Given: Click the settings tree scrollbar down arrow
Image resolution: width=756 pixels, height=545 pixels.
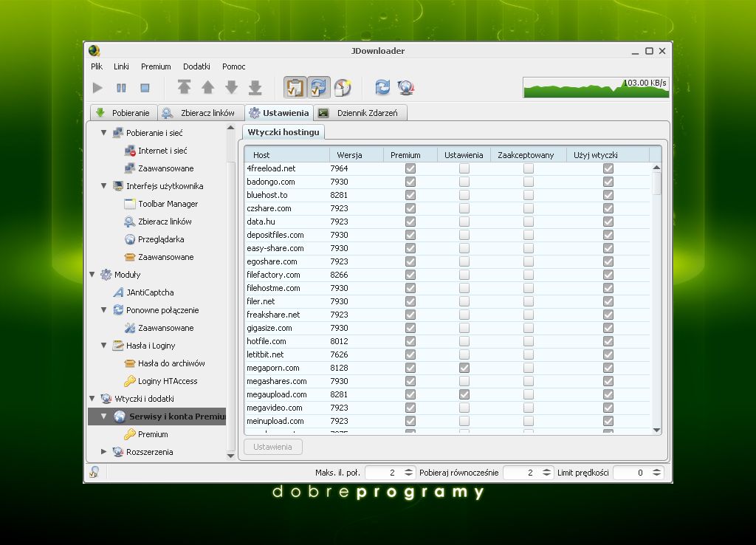Looking at the screenshot, I should pyautogui.click(x=230, y=455).
